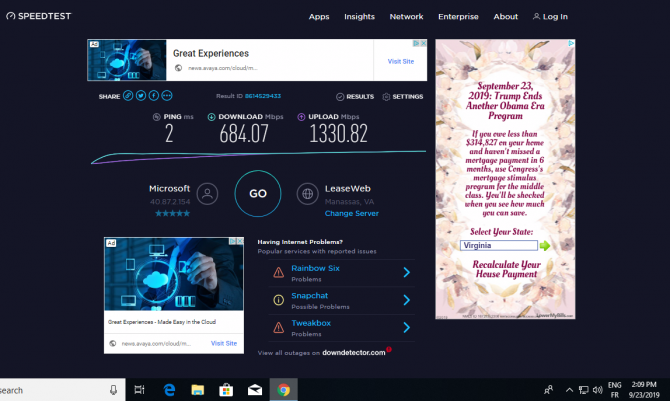The width and height of the screenshot is (670, 401).
Task: Click the taskbar search microphone icon
Action: (113, 390)
